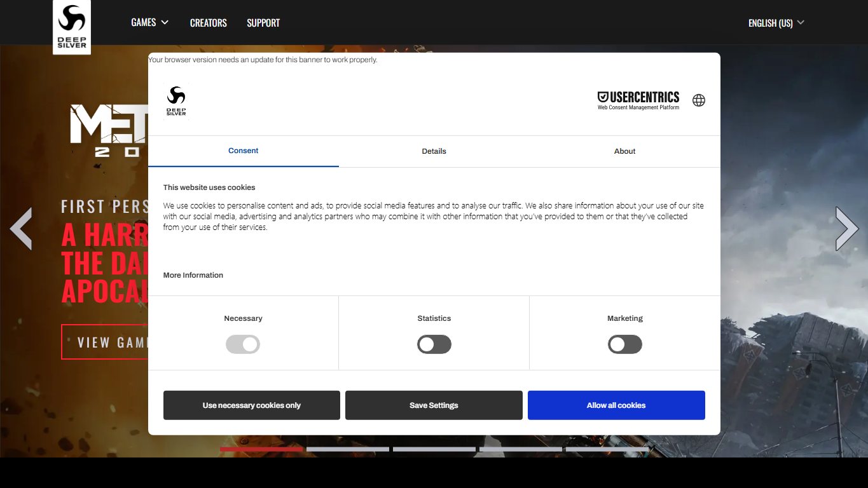868x488 pixels.
Task: Switch to the About tab
Action: [x=625, y=151]
